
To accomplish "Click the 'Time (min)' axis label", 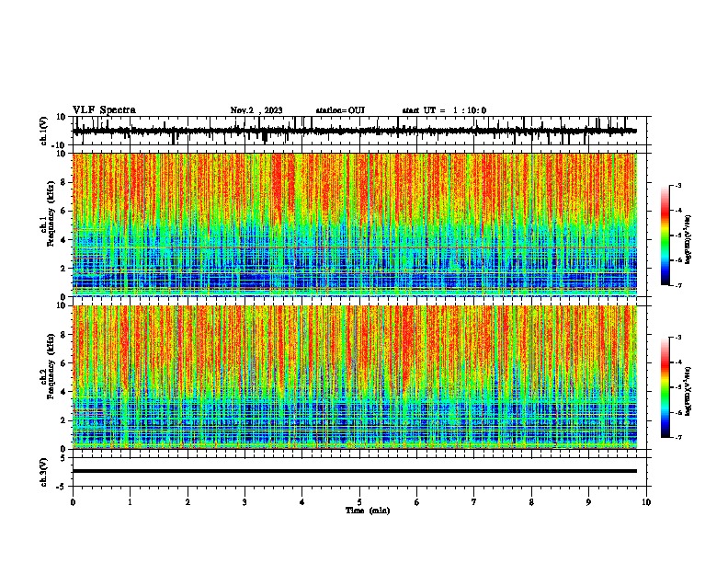I will pos(368,510).
